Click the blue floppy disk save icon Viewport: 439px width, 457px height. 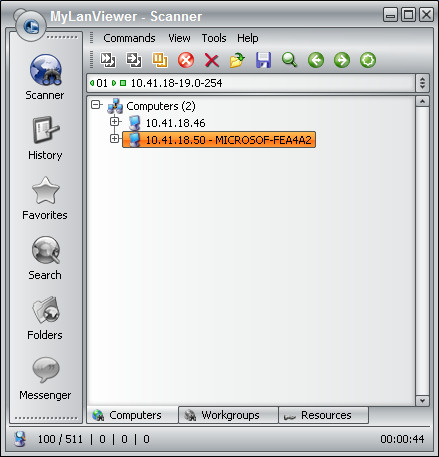(x=263, y=60)
